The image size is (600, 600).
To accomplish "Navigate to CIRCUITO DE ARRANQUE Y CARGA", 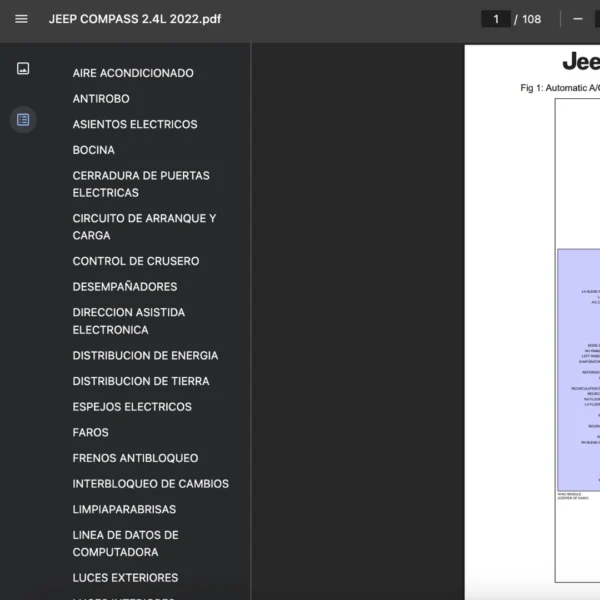I will point(144,227).
